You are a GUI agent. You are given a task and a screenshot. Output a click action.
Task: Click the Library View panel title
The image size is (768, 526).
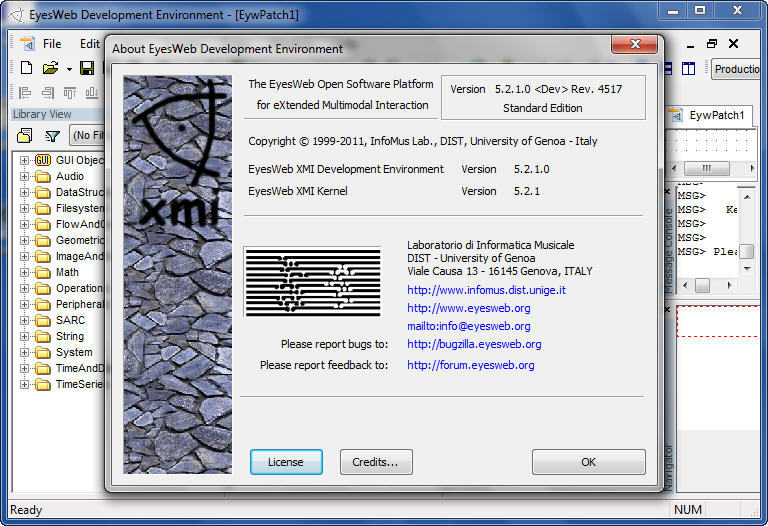coord(42,114)
